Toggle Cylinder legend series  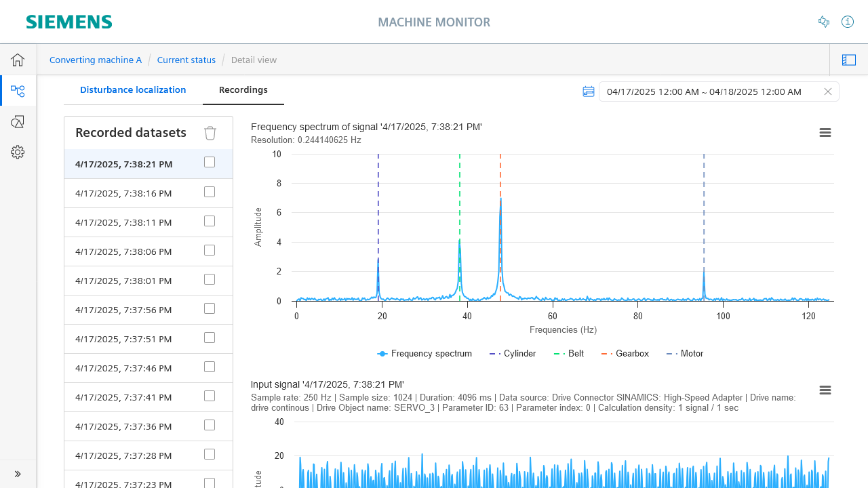pyautogui.click(x=513, y=354)
